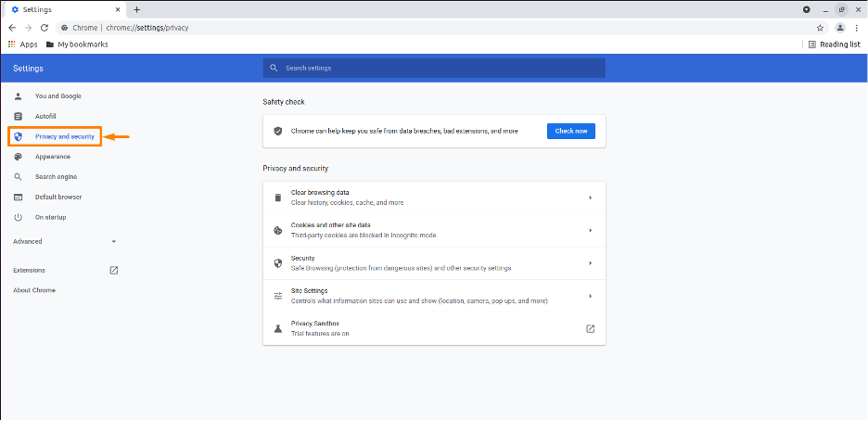Click the Apps bookmark label
The height and width of the screenshot is (421, 868).
click(29, 45)
